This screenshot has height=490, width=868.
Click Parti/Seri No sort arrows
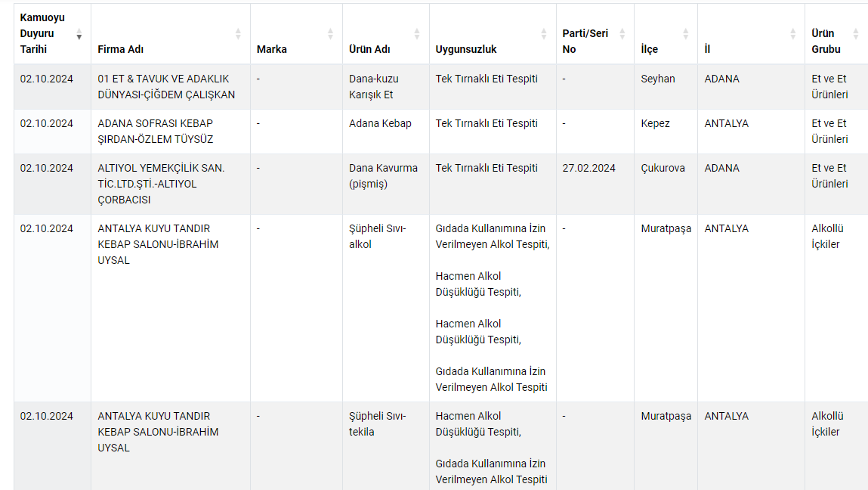tap(622, 34)
